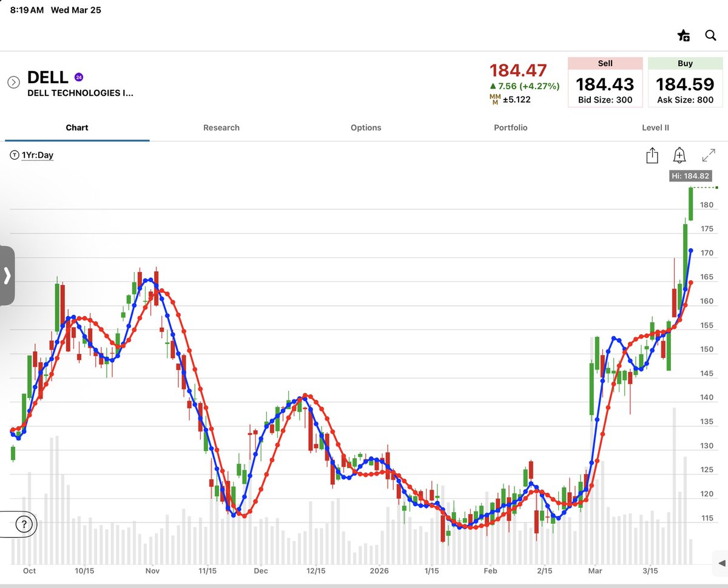
Task: Open the Research tab
Action: tap(221, 127)
